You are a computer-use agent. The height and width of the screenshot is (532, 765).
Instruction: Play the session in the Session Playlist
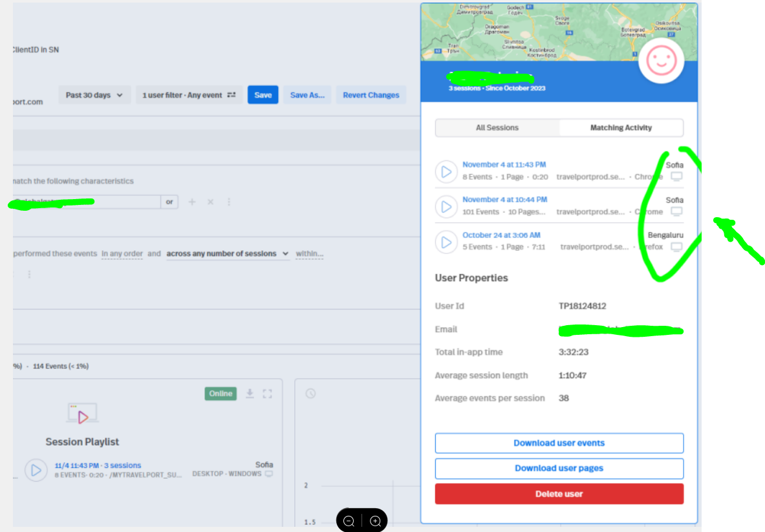tap(36, 470)
